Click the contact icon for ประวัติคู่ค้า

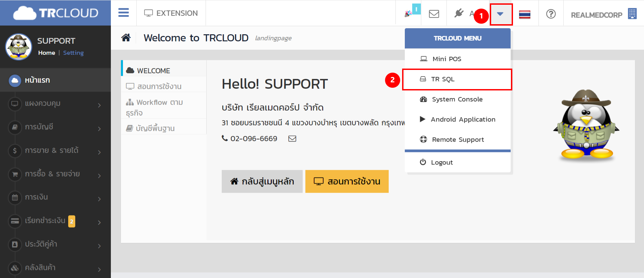pyautogui.click(x=15, y=244)
